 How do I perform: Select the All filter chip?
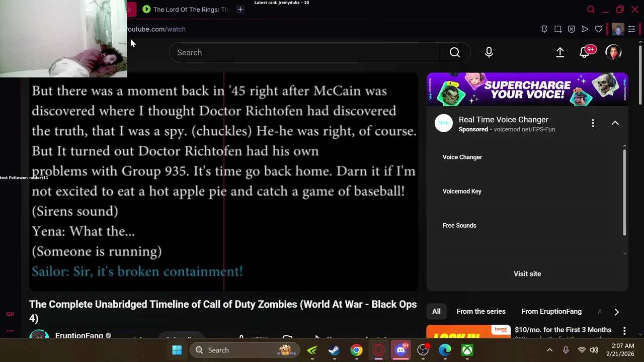point(436,312)
